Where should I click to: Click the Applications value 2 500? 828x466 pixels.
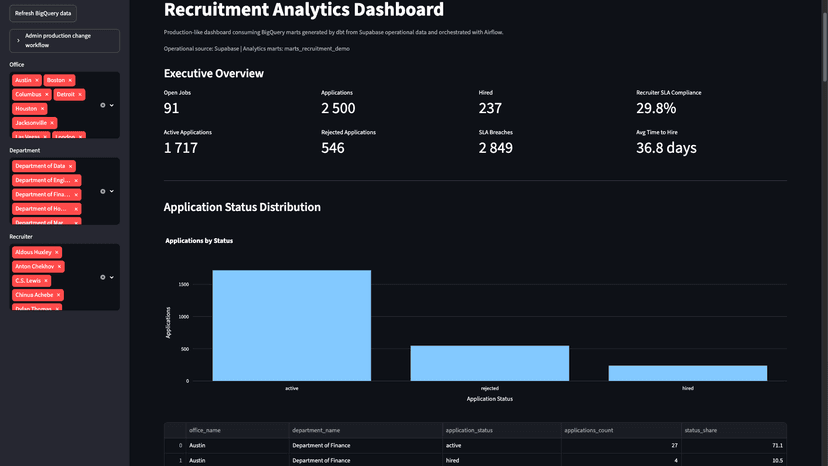pyautogui.click(x=338, y=108)
